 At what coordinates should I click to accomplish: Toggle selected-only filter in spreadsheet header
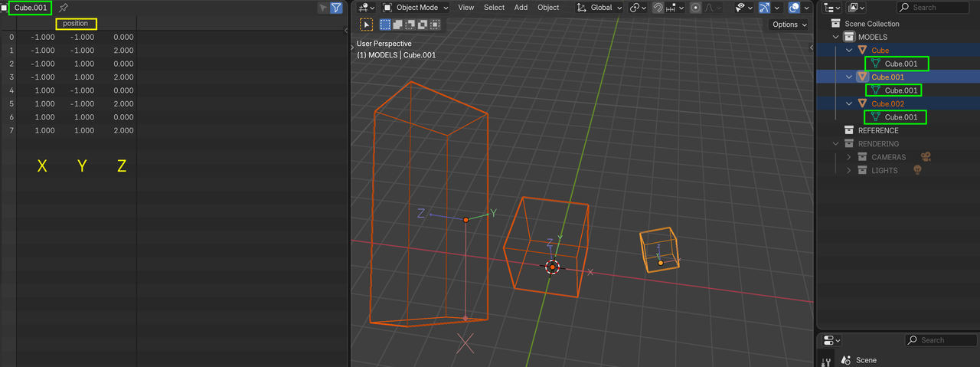pos(324,8)
